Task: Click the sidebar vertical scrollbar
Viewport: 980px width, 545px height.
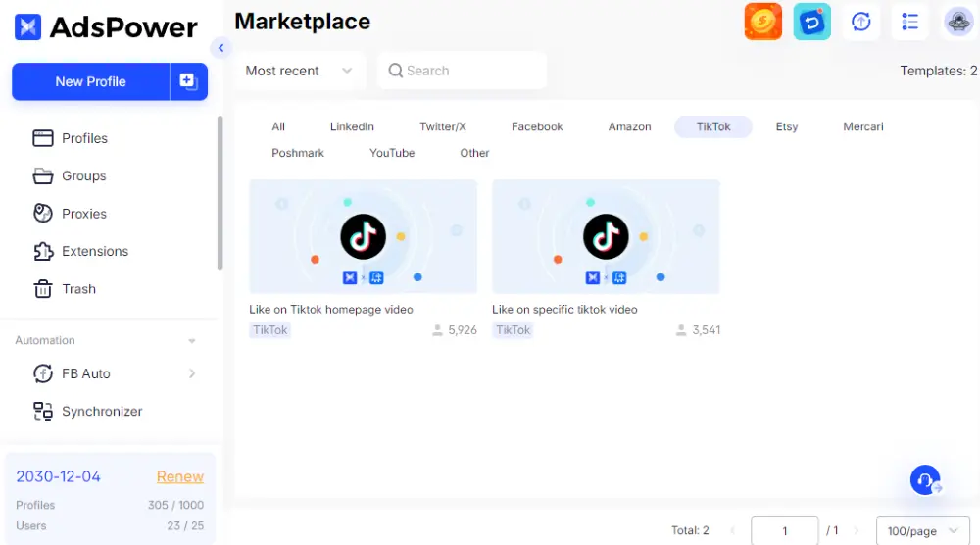Action: 220,193
